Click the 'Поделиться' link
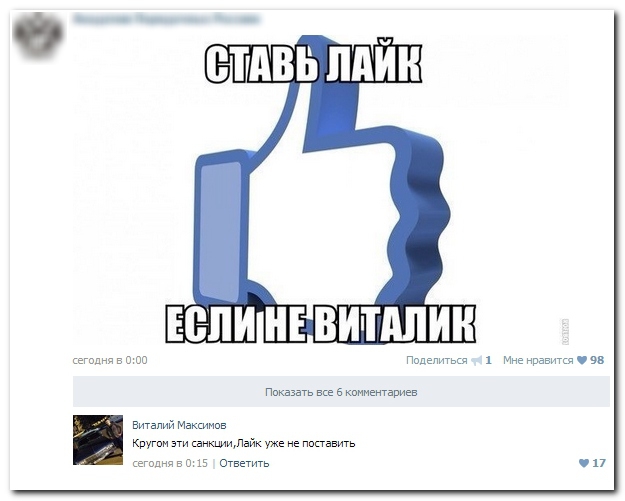This screenshot has width=625, height=501. pyautogui.click(x=436, y=360)
